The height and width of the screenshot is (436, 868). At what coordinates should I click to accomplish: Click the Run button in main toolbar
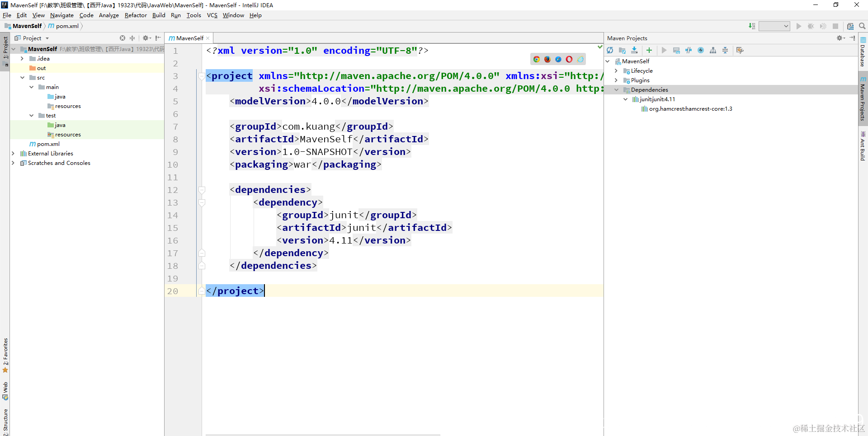point(799,26)
